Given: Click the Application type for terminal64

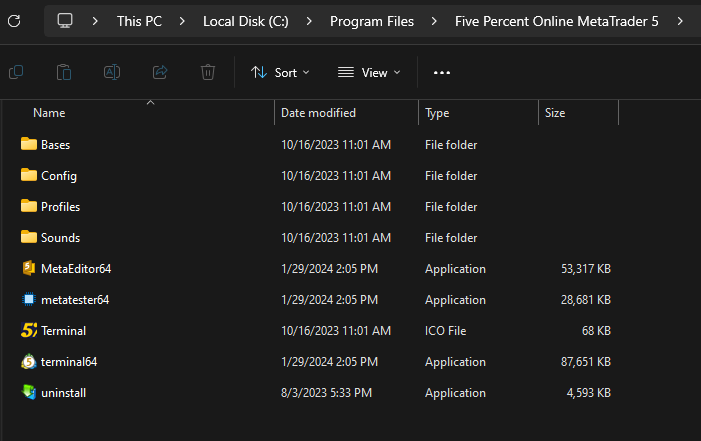Looking at the screenshot, I should point(455,362).
